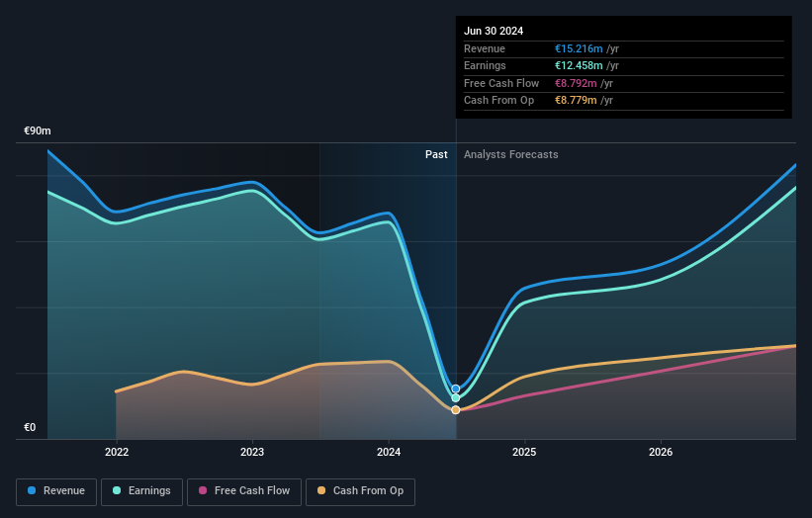Click the €8.779m cash from op value
812x518 pixels.
click(576, 101)
